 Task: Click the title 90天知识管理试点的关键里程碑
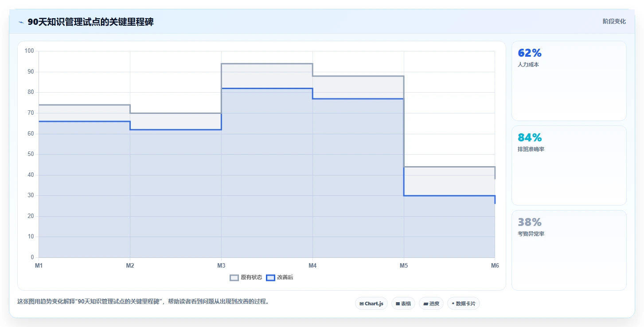pyautogui.click(x=90, y=22)
